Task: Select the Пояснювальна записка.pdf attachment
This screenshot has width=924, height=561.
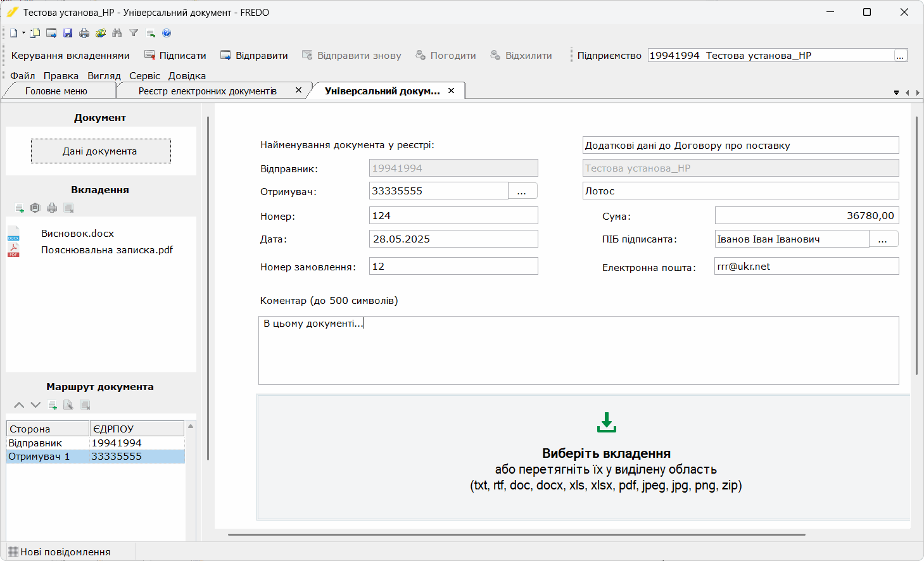Action: pyautogui.click(x=107, y=250)
